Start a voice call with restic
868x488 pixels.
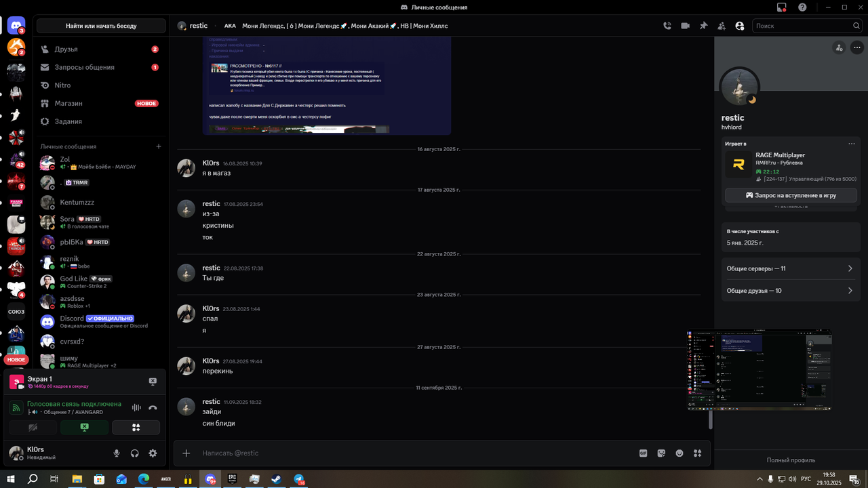(667, 26)
